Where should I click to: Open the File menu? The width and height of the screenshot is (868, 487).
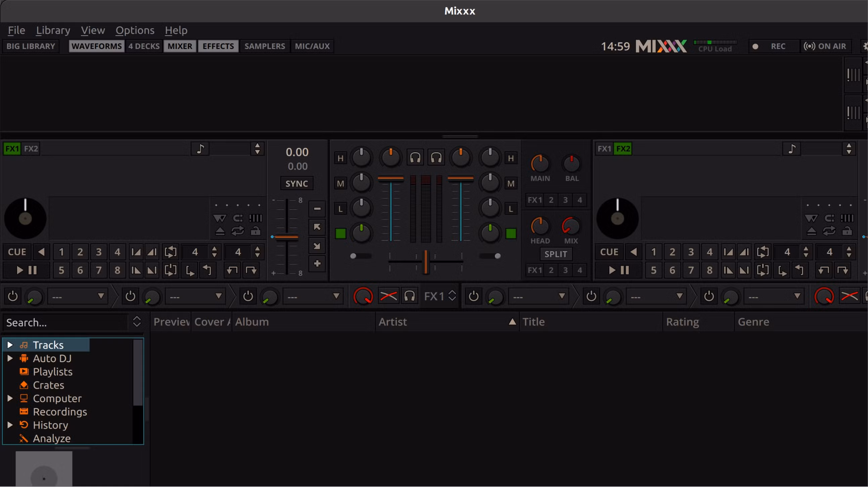pyautogui.click(x=16, y=30)
